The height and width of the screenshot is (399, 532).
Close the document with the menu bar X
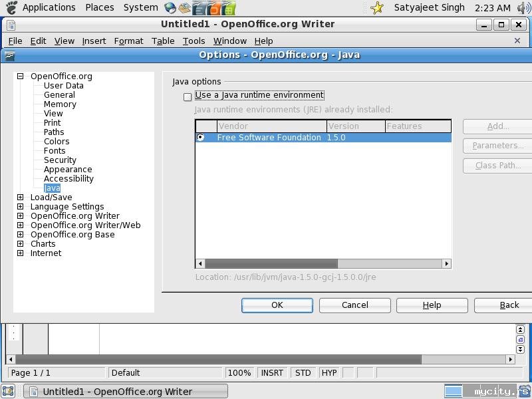(517, 41)
